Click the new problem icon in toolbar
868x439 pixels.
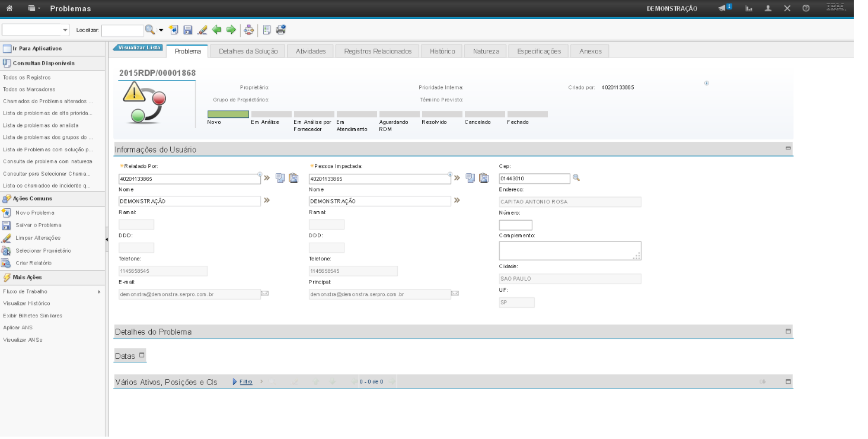(x=174, y=30)
